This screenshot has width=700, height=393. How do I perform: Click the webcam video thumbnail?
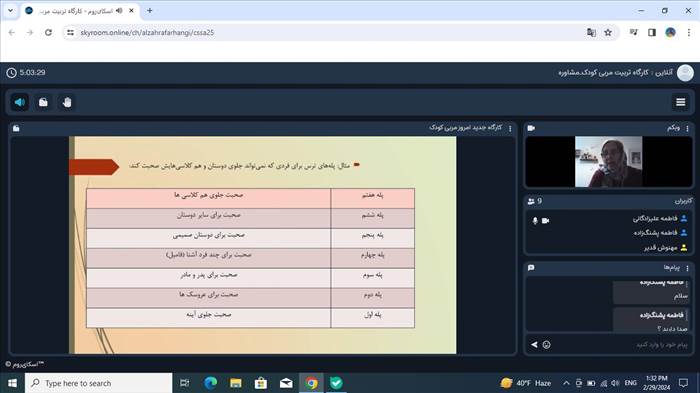[608, 162]
